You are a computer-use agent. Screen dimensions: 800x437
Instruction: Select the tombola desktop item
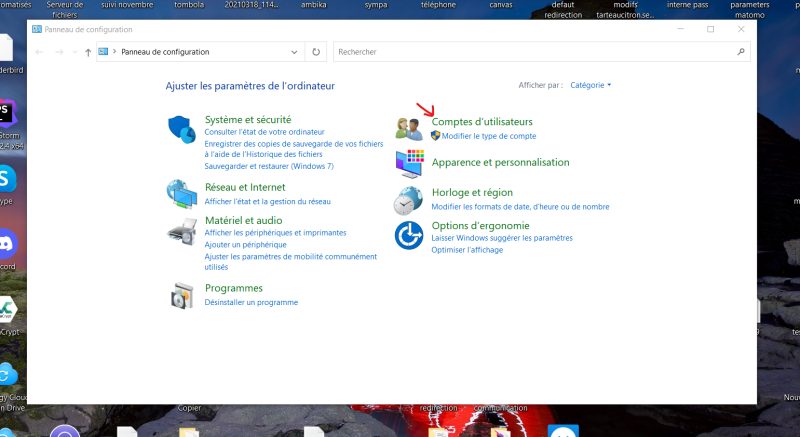(189, 5)
